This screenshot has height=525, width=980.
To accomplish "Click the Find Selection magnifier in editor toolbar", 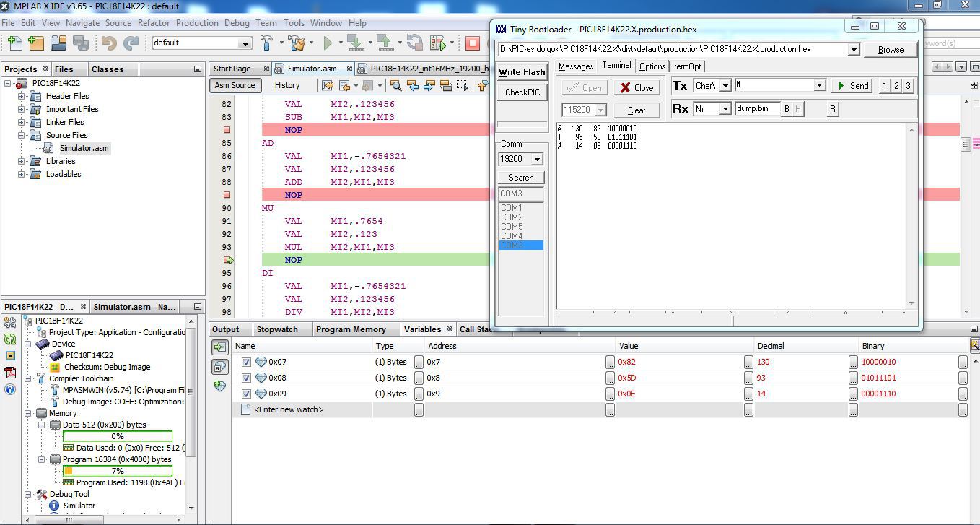I will point(396,85).
